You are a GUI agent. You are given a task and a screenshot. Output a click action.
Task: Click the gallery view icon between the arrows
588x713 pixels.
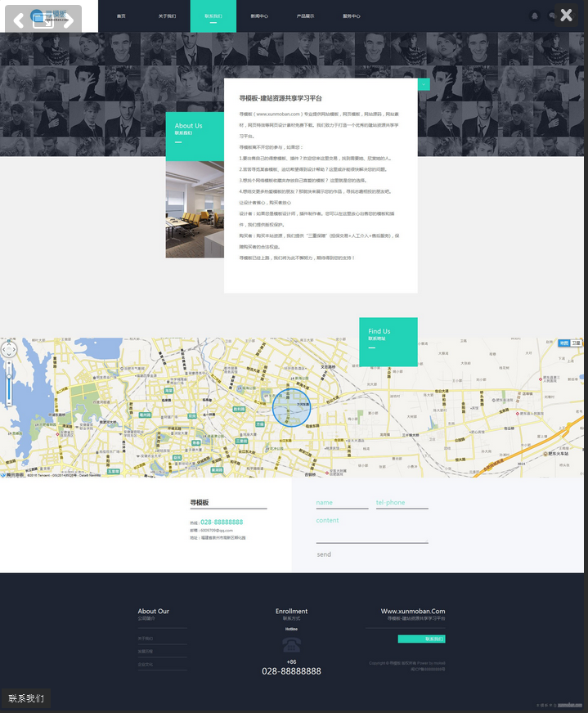pos(43,21)
